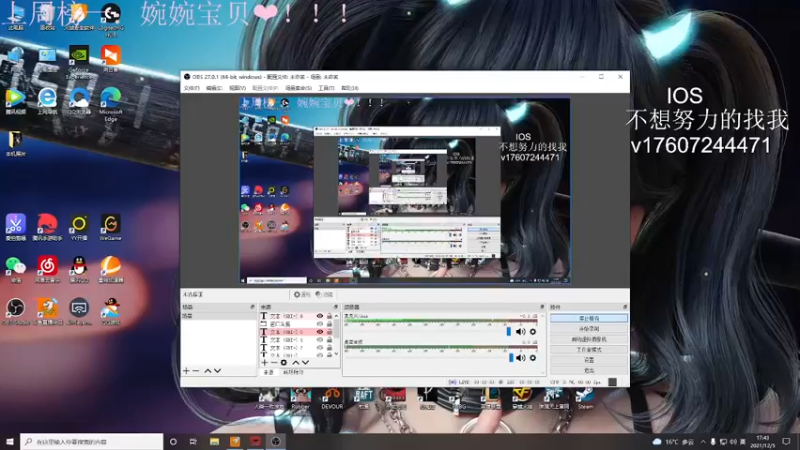Open the 文件(F) menu in OBS
800x450 pixels.
pos(192,88)
